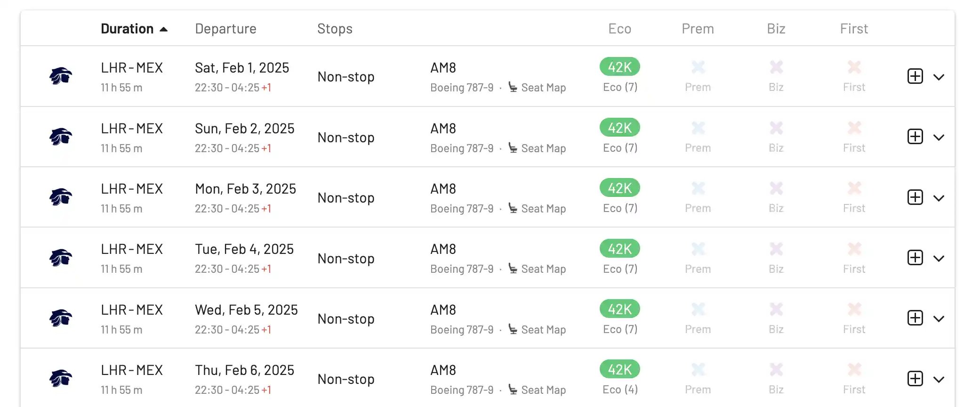980x407 pixels.
Task: Sort by the Biz column header
Action: pyautogui.click(x=776, y=29)
